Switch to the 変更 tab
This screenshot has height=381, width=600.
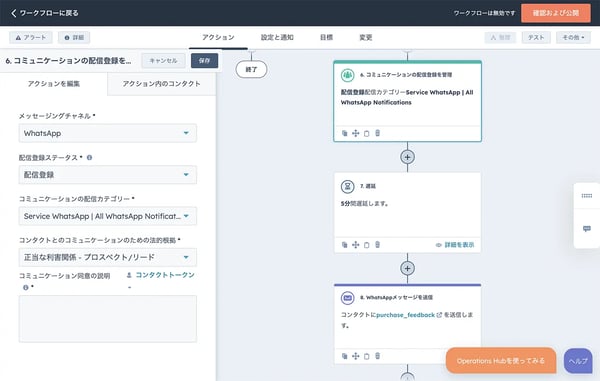[365, 37]
